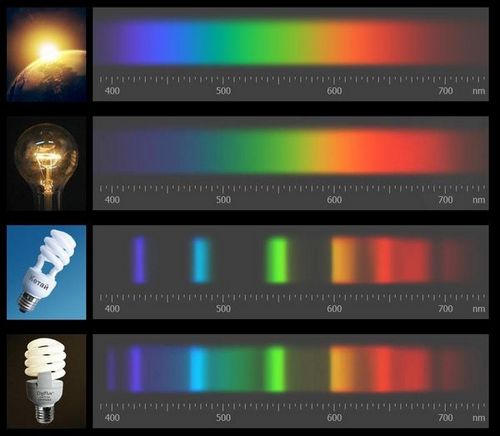Click the 500 label on sunlight scale
The image size is (500, 436).
(223, 91)
